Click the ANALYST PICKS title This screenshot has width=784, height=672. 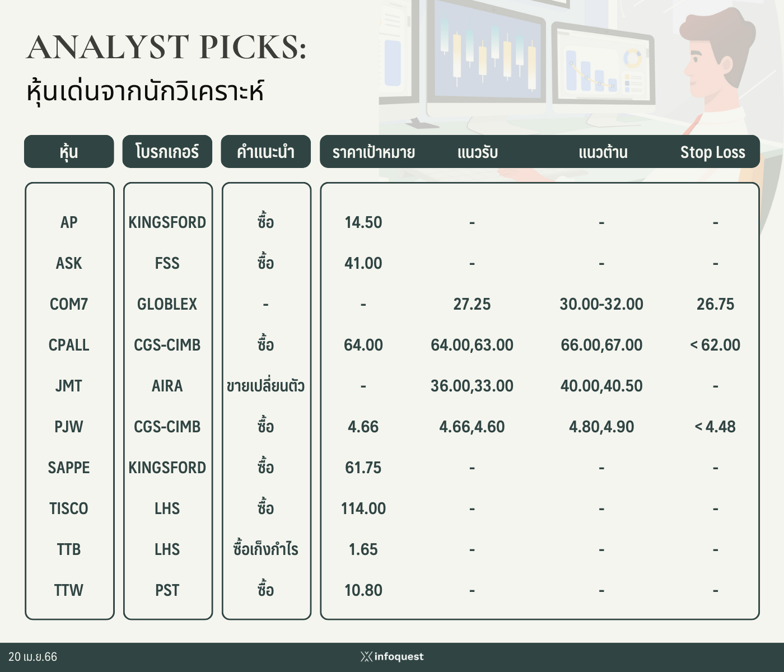(x=166, y=47)
